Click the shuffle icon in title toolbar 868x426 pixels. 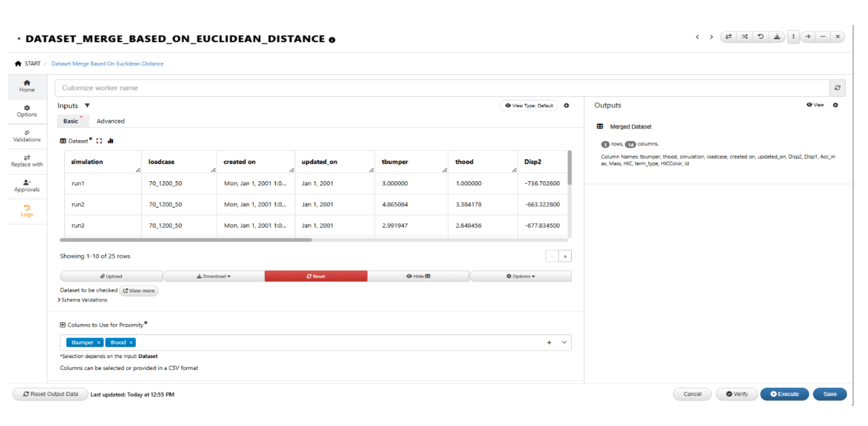click(x=744, y=36)
